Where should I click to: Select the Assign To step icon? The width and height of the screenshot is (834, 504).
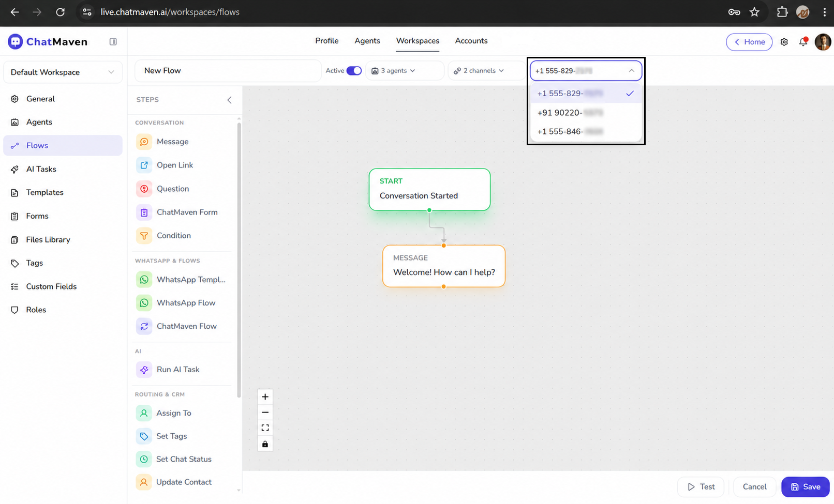(x=144, y=413)
